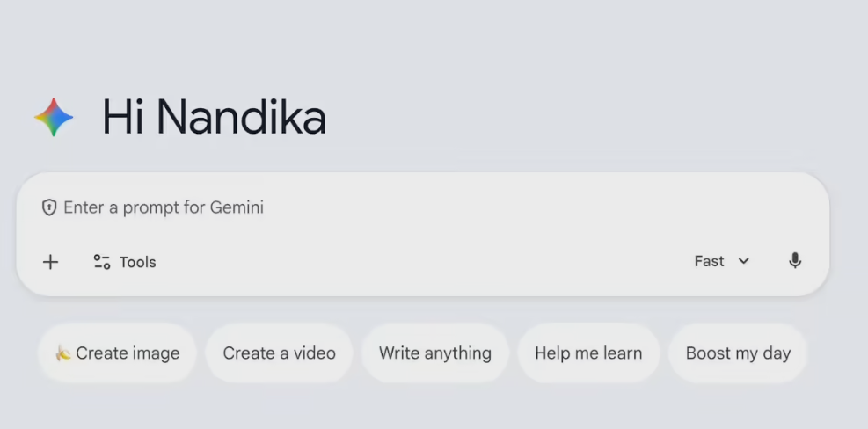This screenshot has width=868, height=429.
Task: Start voice input with the microphone
Action: (795, 261)
